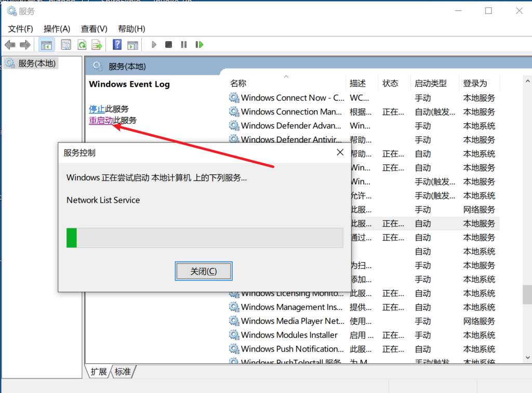Viewport: 532px width, 393px height.
Task: Click the Back arrow toolbar icon
Action: click(x=10, y=45)
